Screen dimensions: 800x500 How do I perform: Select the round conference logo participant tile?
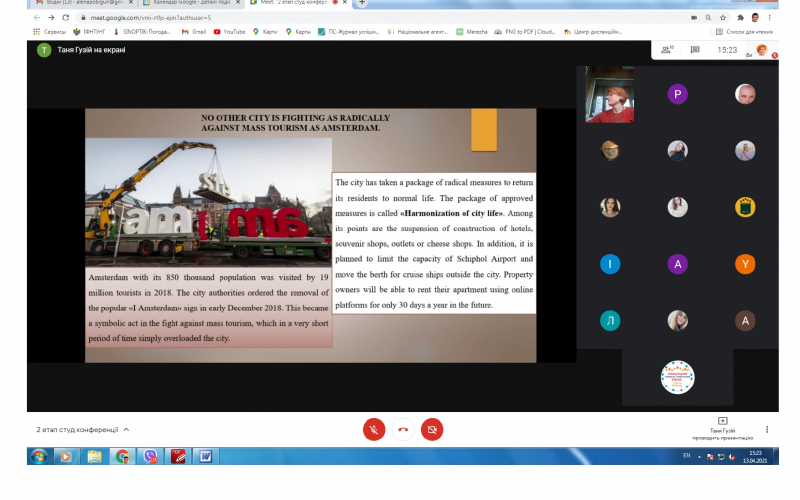(x=678, y=378)
